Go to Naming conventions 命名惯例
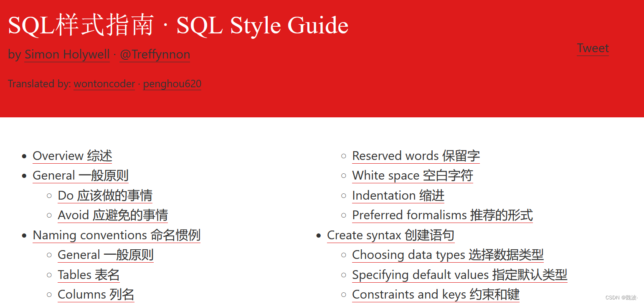Viewport: 644px width, 304px height. click(117, 235)
